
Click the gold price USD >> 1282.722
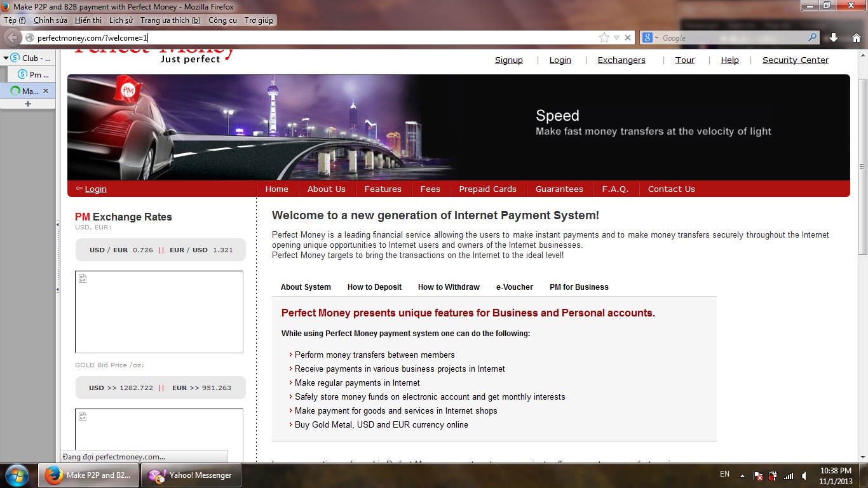[121, 388]
